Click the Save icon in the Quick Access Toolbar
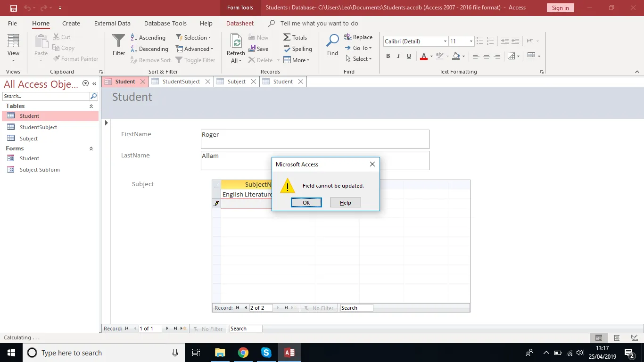 pyautogui.click(x=14, y=8)
